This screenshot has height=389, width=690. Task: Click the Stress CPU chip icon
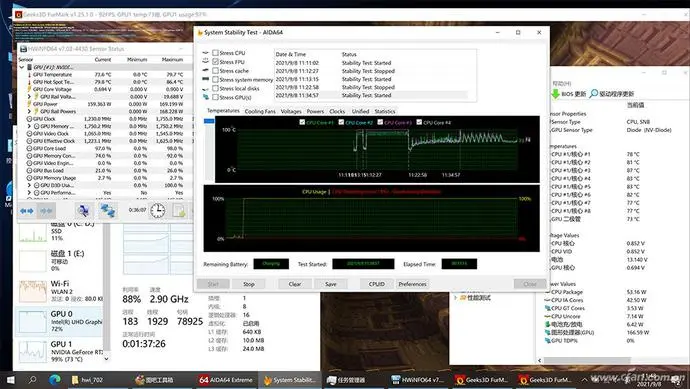tap(206, 53)
